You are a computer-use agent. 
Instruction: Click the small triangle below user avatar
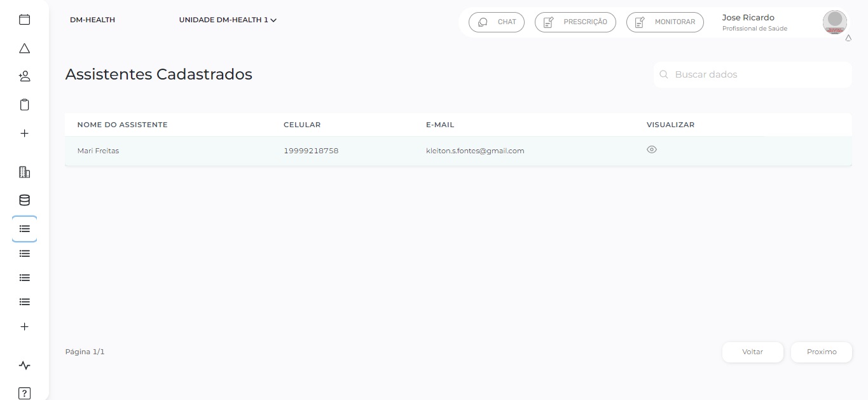[848, 38]
